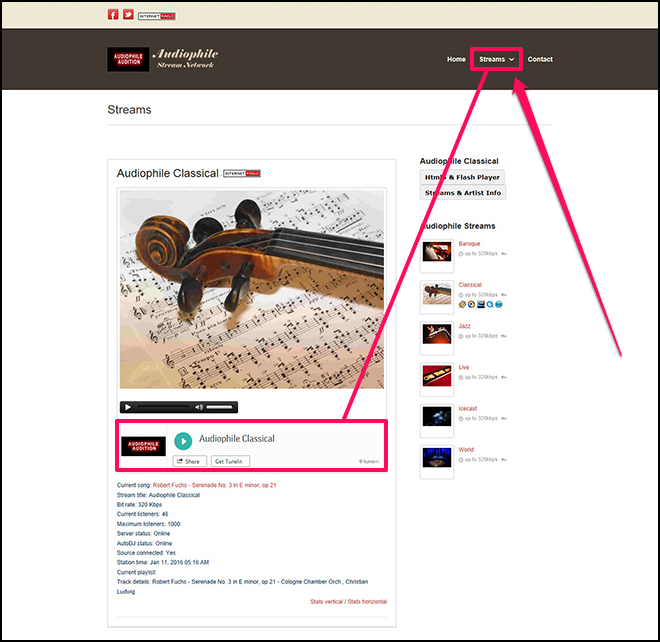Click the Windows Media Player icon under Classical
The height and width of the screenshot is (642, 660).
(471, 304)
